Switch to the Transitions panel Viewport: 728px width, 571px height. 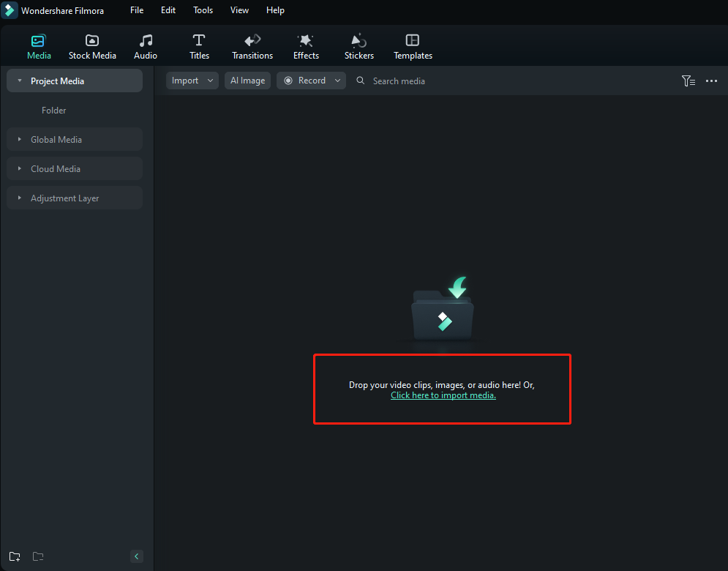tap(252, 41)
